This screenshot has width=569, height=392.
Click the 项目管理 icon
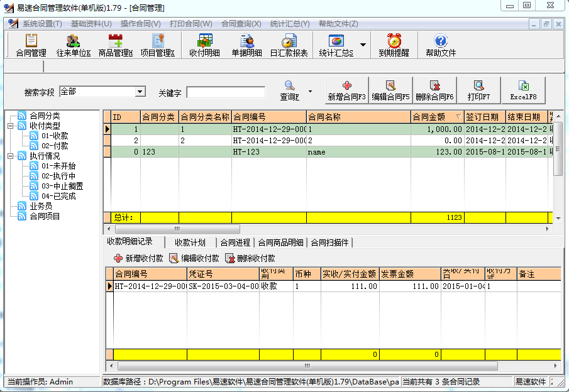pos(158,45)
